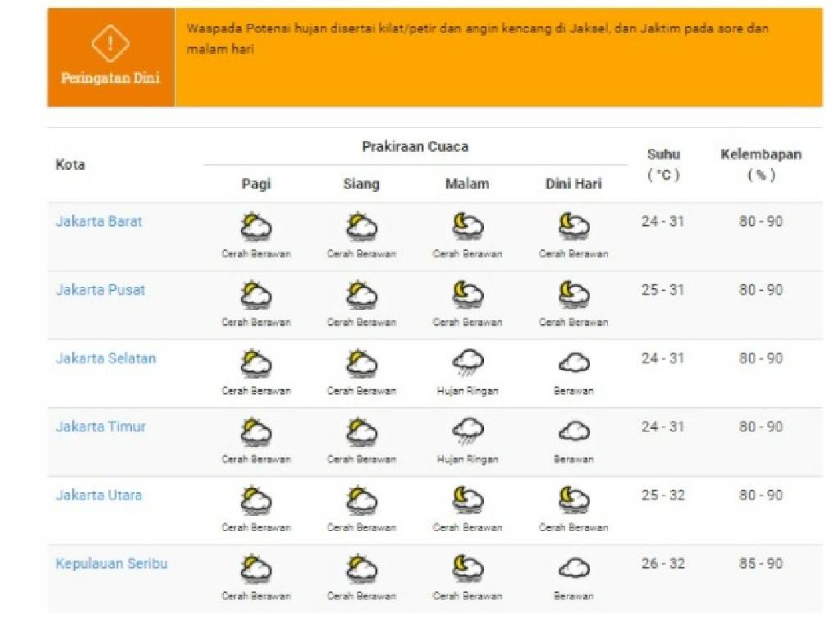The width and height of the screenshot is (840, 630).
Task: Click Kepulauan Seribu temperature 26 - 32
Action: tap(663, 564)
